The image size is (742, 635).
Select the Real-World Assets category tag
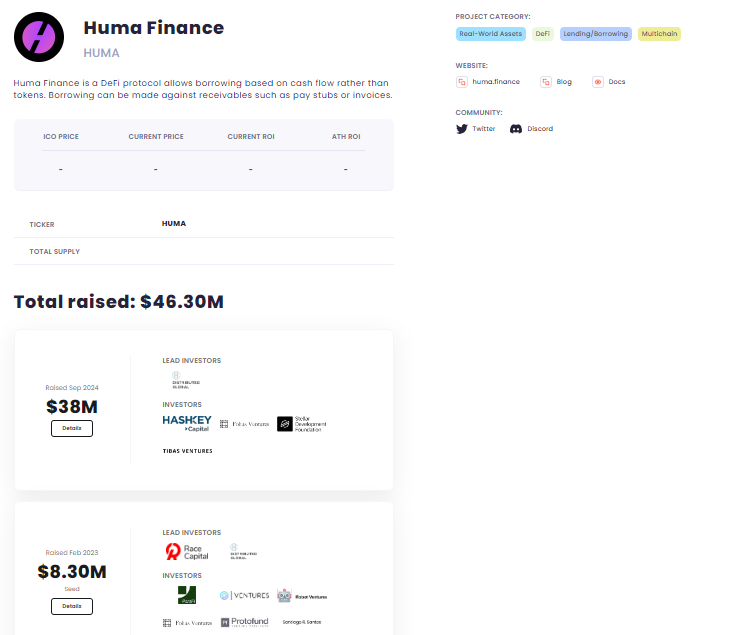click(x=491, y=34)
